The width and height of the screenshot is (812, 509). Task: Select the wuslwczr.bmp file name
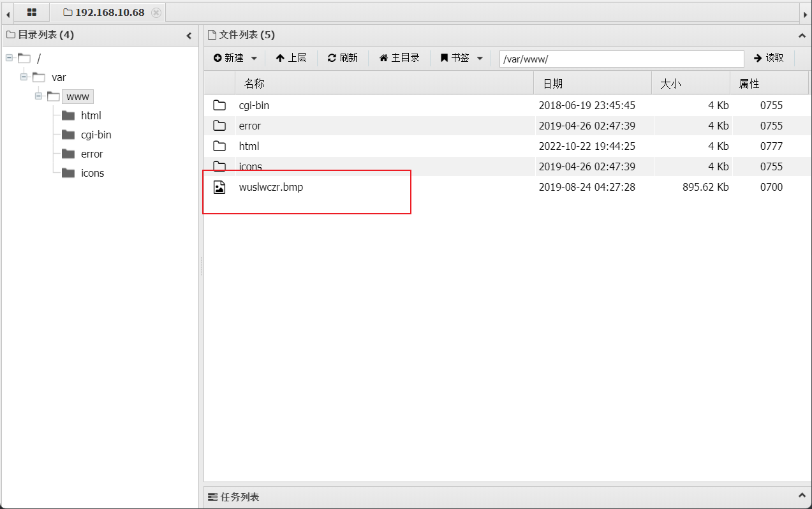(x=271, y=187)
